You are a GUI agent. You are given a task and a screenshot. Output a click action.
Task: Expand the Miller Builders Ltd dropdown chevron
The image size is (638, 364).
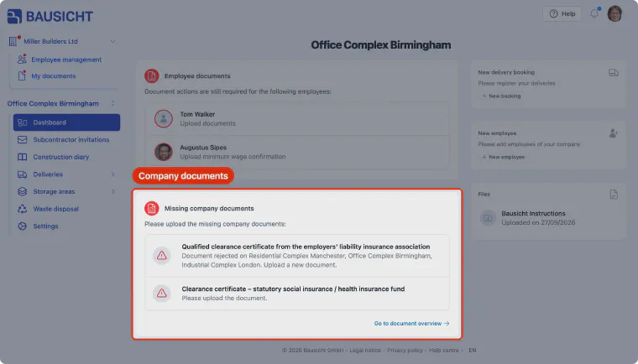click(x=113, y=41)
